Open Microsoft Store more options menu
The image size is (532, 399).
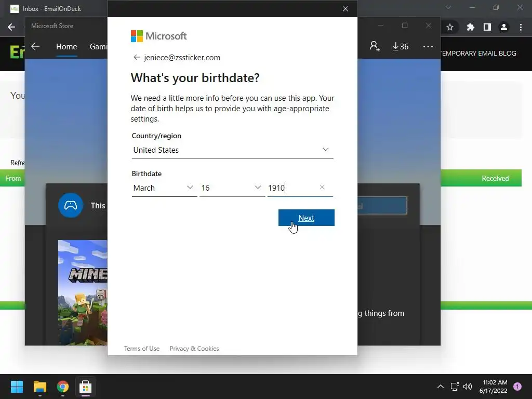428,46
